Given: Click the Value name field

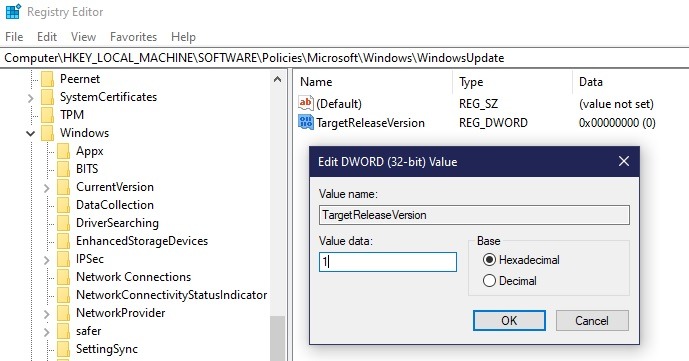Looking at the screenshot, I should pos(474,215).
